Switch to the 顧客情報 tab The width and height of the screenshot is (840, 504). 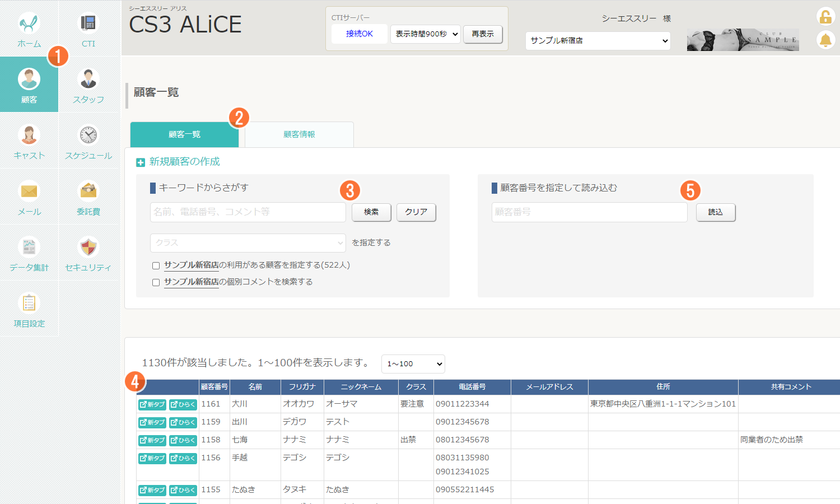(x=299, y=134)
